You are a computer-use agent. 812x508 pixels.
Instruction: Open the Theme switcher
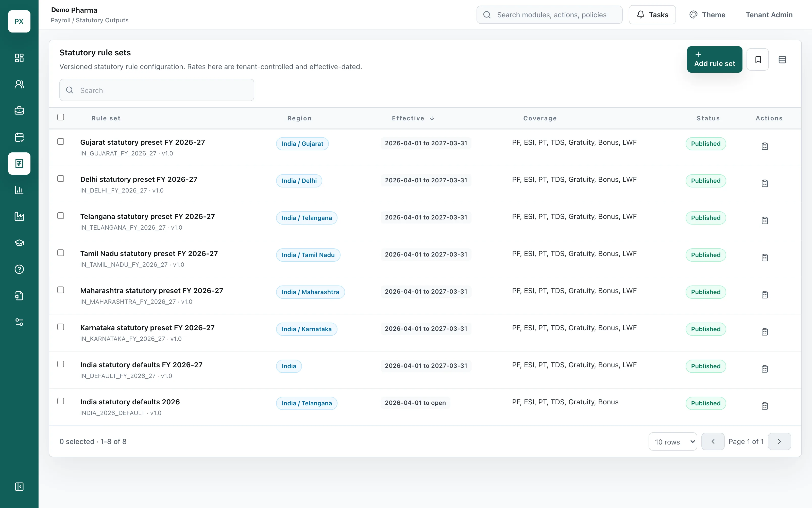pos(707,15)
